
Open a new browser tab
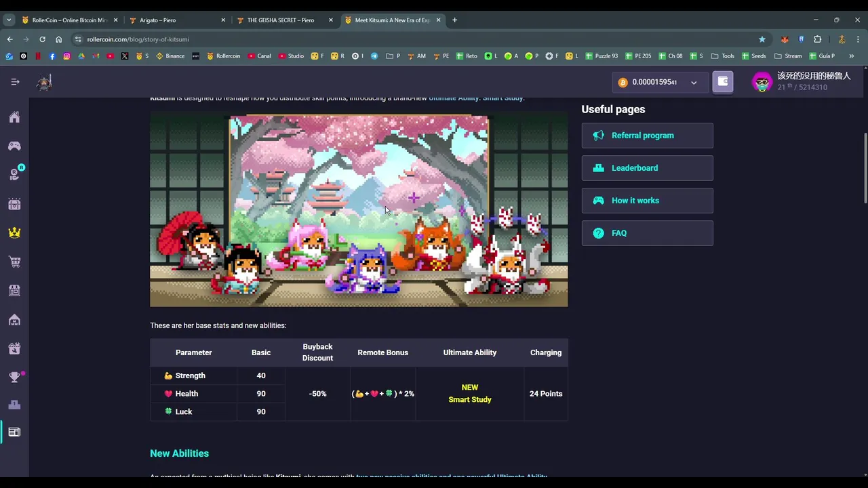[x=454, y=20]
